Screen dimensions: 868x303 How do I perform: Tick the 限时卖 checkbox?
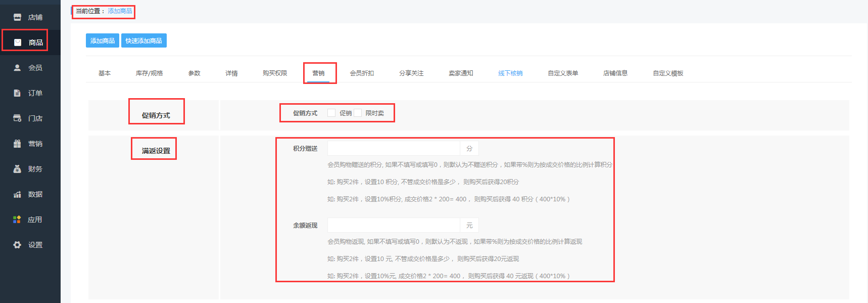tap(358, 113)
